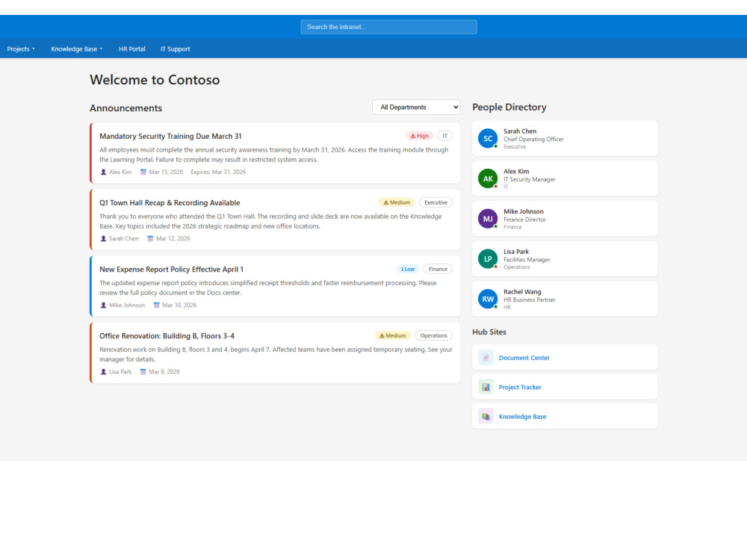Screen dimensions: 747x560
Task: Click Alex Kim's name in People Directory
Action: pos(516,171)
